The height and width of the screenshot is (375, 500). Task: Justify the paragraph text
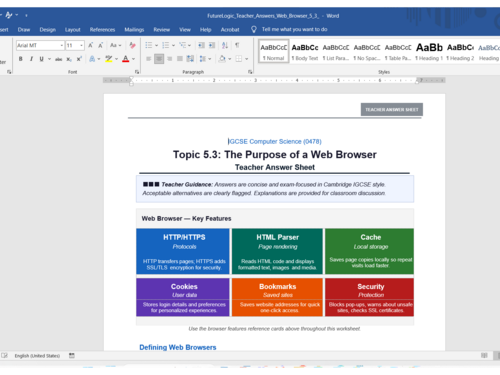point(180,59)
